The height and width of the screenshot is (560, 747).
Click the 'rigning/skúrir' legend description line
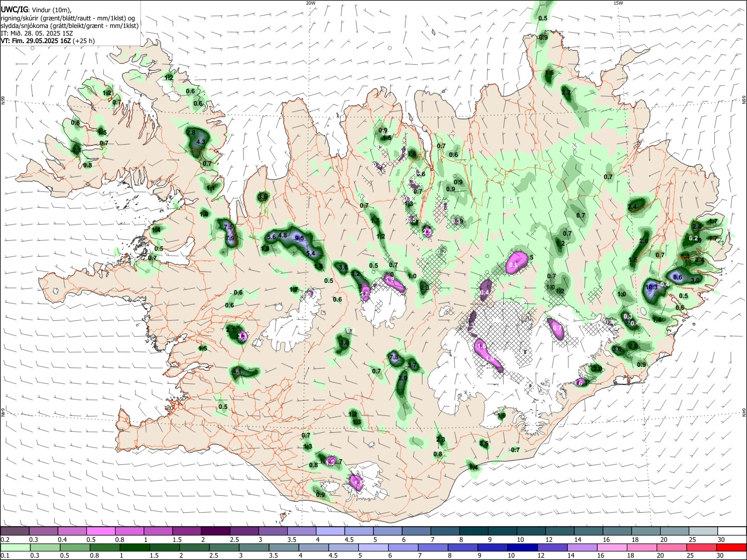(67, 17)
